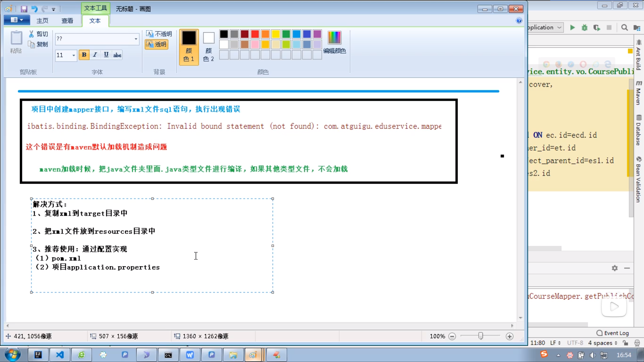Switch to the Home (主页) tab

(x=42, y=21)
